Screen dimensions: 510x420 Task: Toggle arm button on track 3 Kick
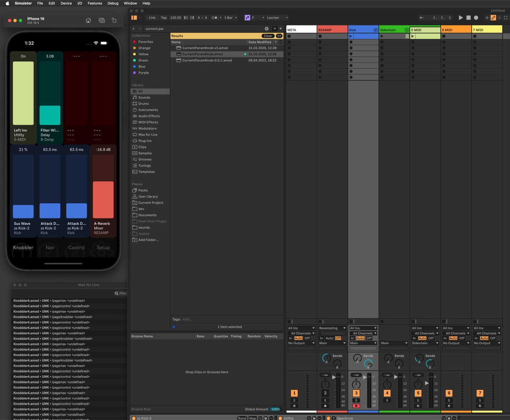coord(356,406)
